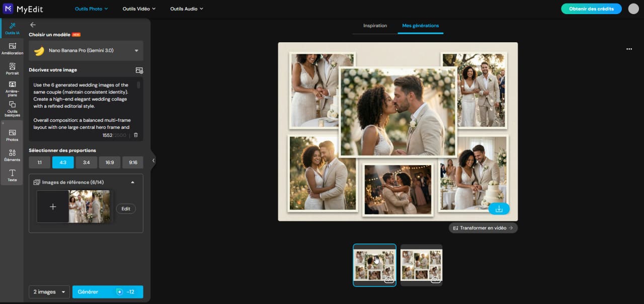This screenshot has height=304, width=644.
Task: Open the Outils basiques panel
Action: click(12, 109)
